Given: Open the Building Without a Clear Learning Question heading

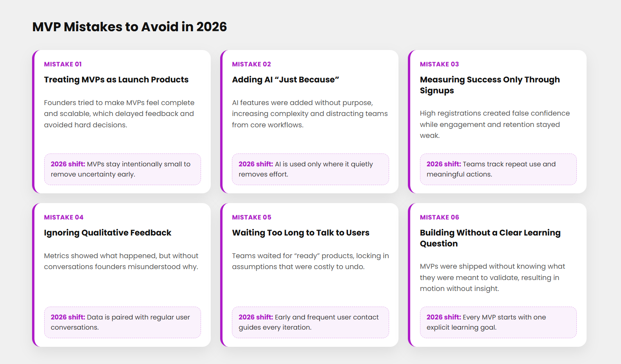Looking at the screenshot, I should point(490,238).
